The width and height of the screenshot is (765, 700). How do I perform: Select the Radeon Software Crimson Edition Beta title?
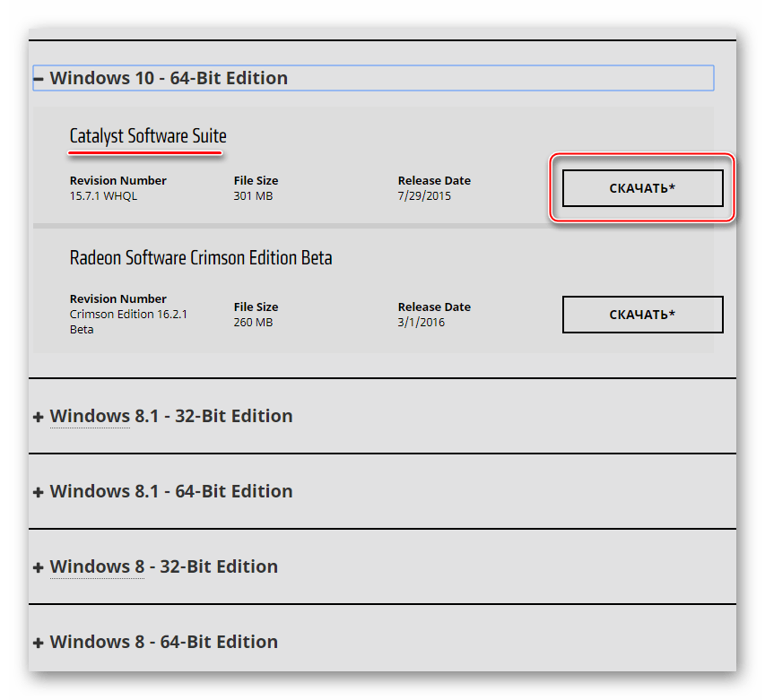pyautogui.click(x=201, y=258)
